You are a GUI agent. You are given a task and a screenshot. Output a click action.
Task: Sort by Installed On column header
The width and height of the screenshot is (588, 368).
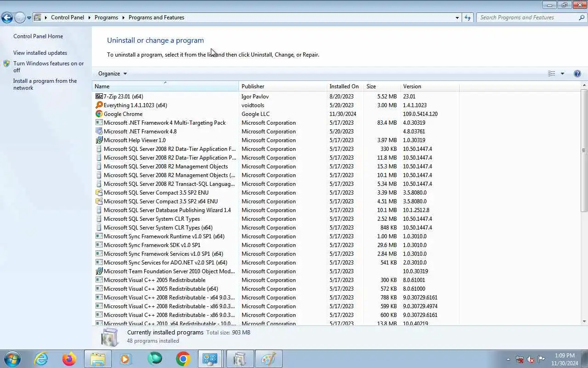click(x=345, y=86)
